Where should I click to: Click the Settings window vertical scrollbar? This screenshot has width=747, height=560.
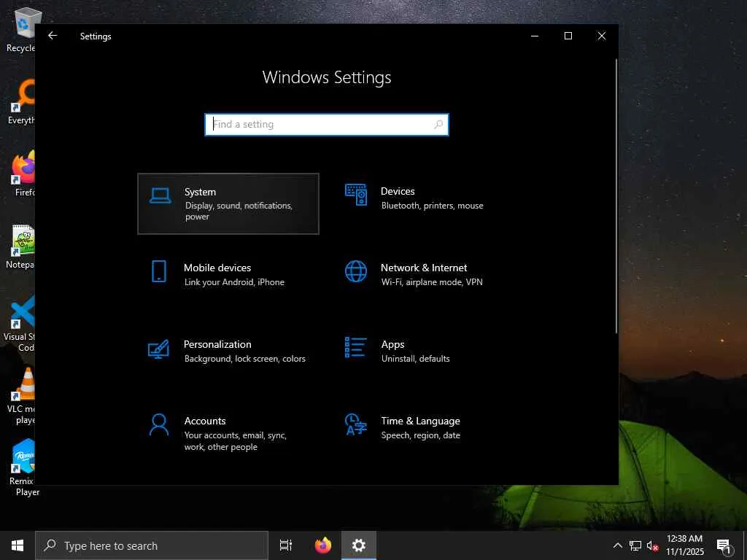point(616,196)
